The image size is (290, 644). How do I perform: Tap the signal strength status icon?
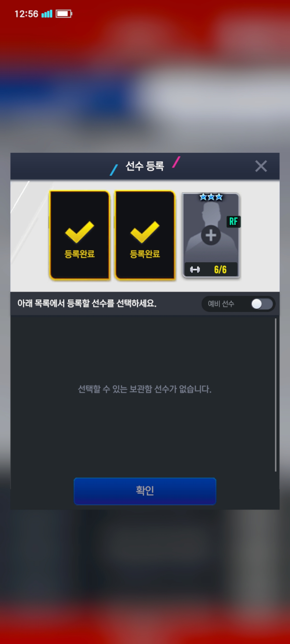pyautogui.click(x=47, y=14)
